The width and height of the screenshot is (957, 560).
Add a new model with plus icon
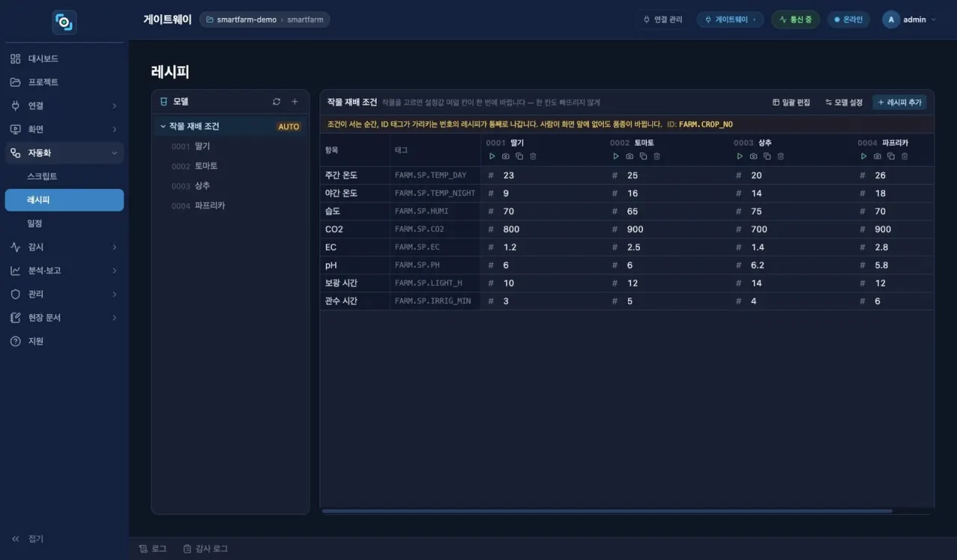tap(295, 102)
